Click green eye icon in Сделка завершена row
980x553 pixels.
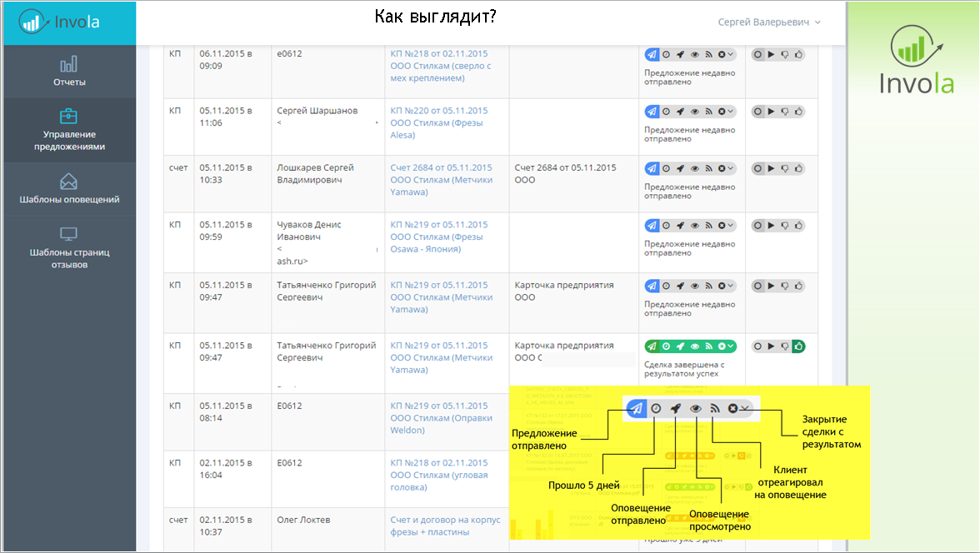(x=694, y=346)
